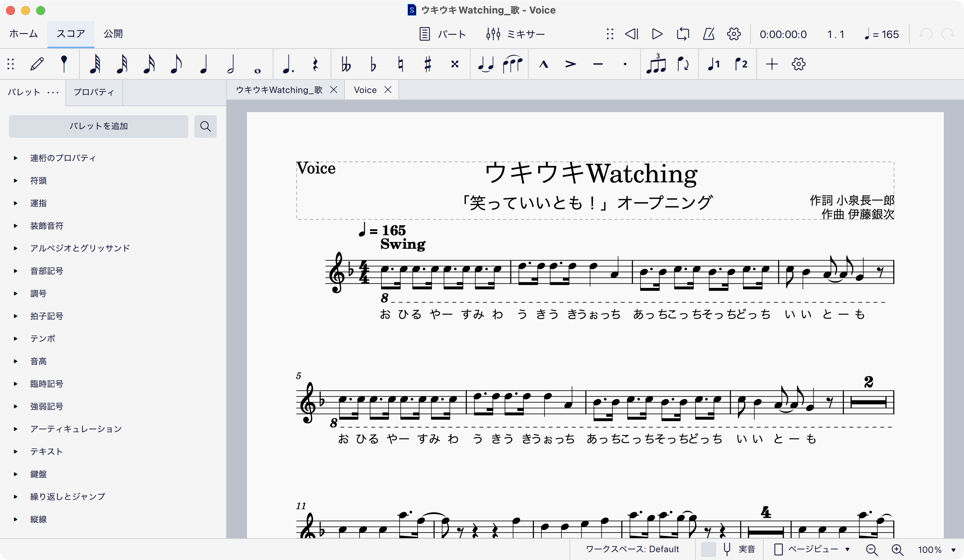Switch note entry to Voice 2

[x=741, y=64]
